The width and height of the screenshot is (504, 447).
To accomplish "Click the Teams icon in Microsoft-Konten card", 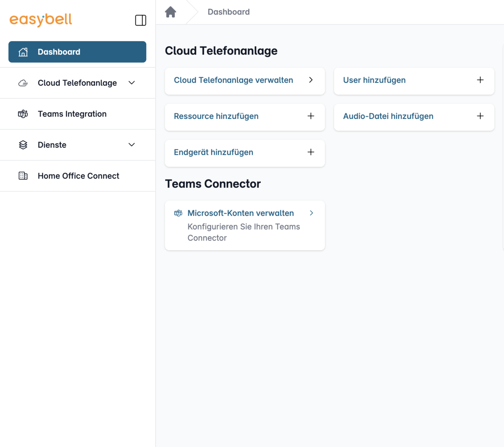I will [178, 213].
